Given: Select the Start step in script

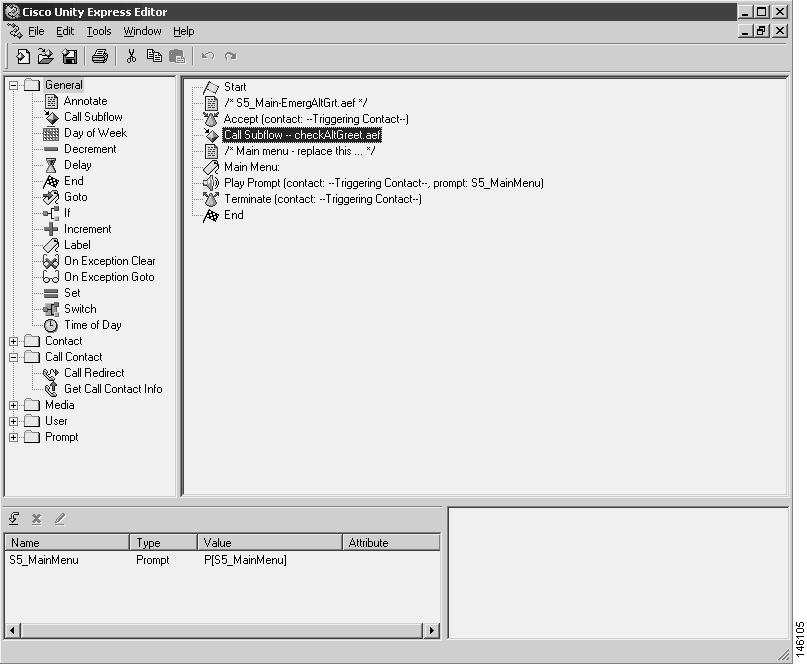Looking at the screenshot, I should [235, 87].
